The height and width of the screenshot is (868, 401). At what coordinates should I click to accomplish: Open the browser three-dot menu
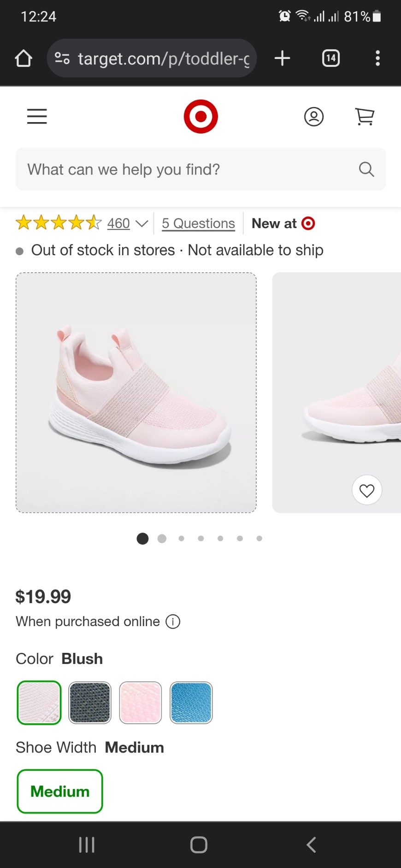tap(377, 59)
